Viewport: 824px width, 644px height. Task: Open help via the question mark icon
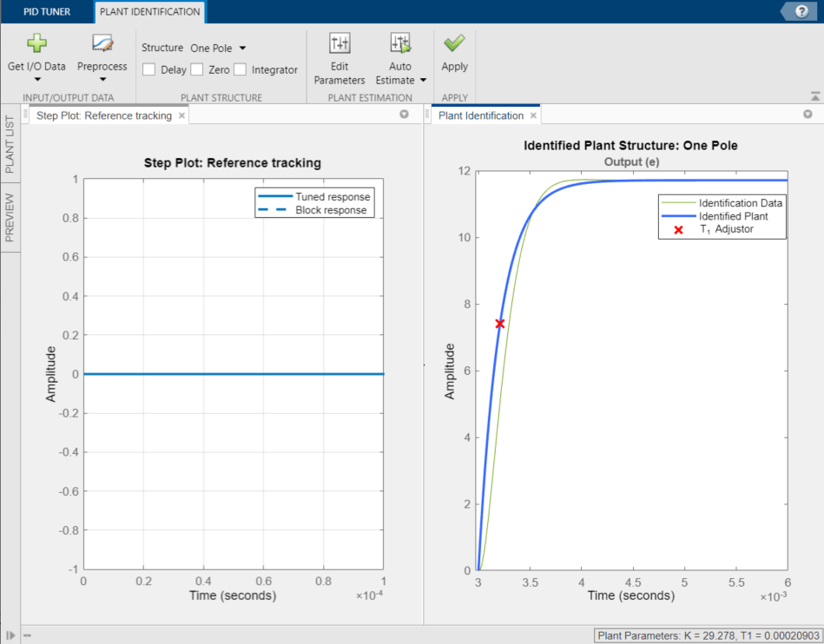click(x=801, y=11)
